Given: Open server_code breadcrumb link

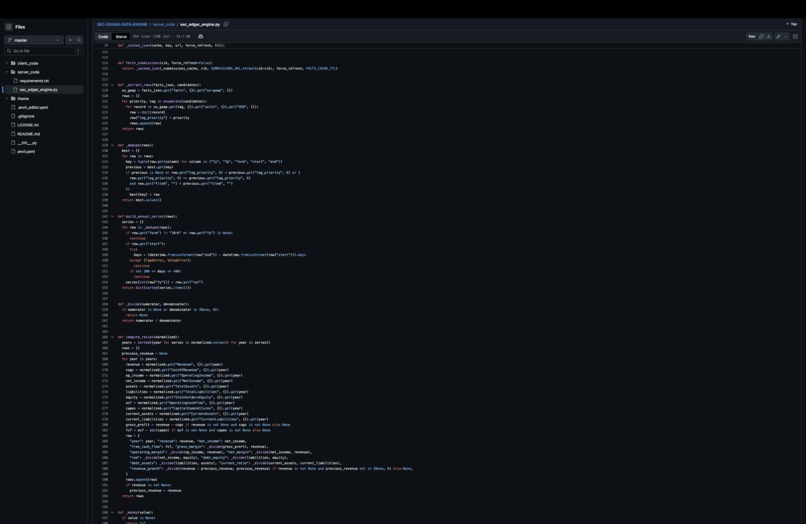Looking at the screenshot, I should 164,24.
